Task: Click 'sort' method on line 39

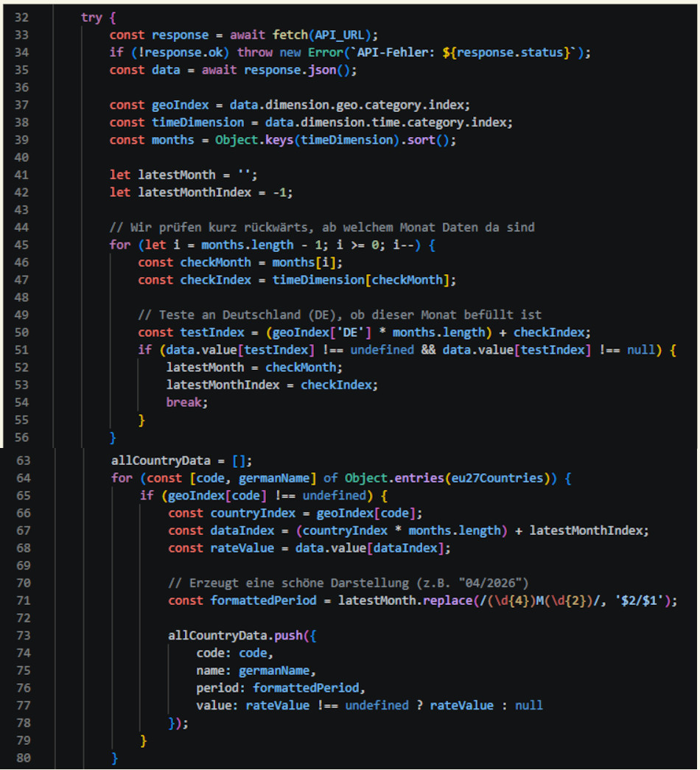Action: (421, 141)
